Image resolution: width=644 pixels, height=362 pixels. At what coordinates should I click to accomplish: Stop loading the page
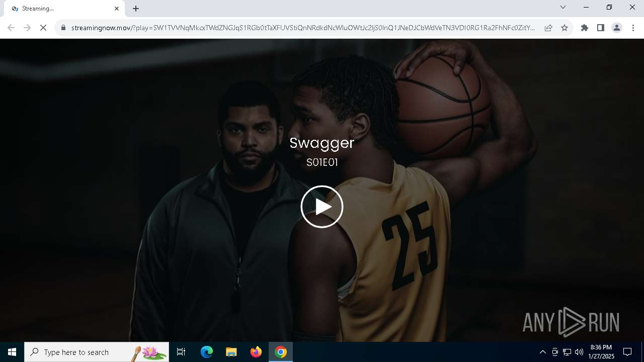(x=43, y=28)
